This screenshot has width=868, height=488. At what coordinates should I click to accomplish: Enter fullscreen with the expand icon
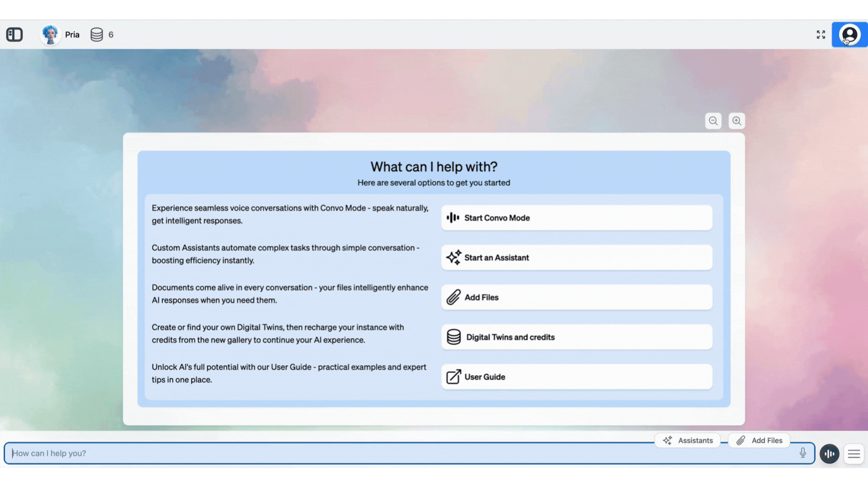point(821,35)
